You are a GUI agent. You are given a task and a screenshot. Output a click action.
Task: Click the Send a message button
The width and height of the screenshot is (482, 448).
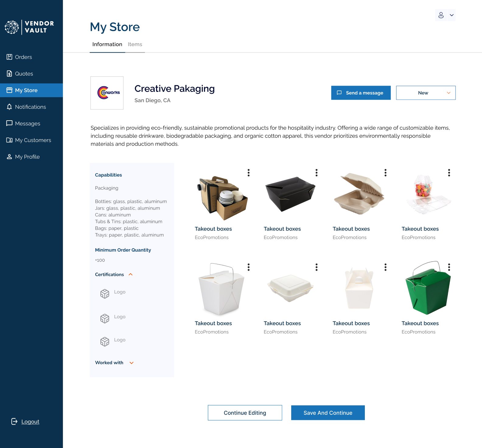tap(361, 93)
